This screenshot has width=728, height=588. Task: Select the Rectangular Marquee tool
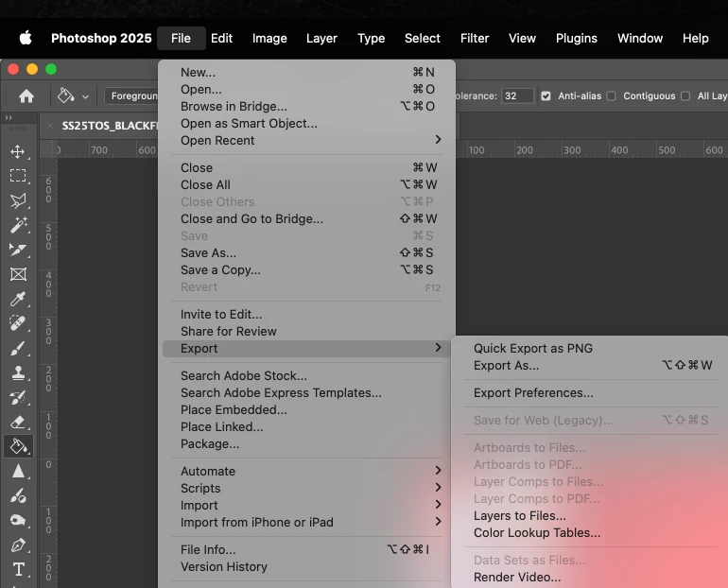(18, 176)
